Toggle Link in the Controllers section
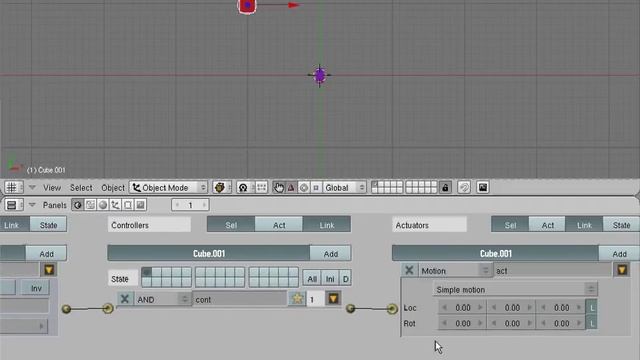 tap(327, 224)
